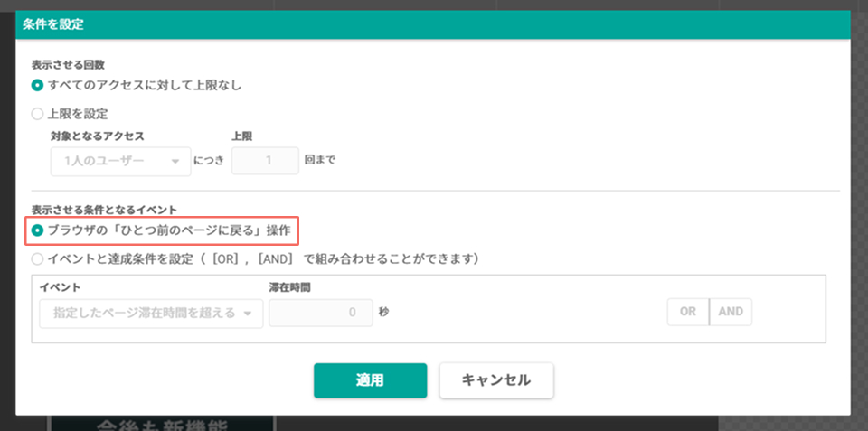Select the イベントと達成条件を設定 radio option

click(37, 258)
